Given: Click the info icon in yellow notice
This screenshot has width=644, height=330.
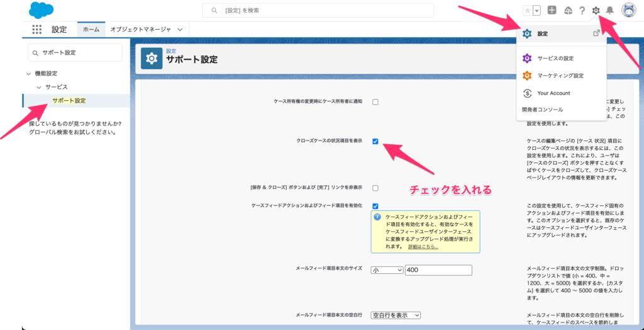Looking at the screenshot, I should tap(377, 217).
